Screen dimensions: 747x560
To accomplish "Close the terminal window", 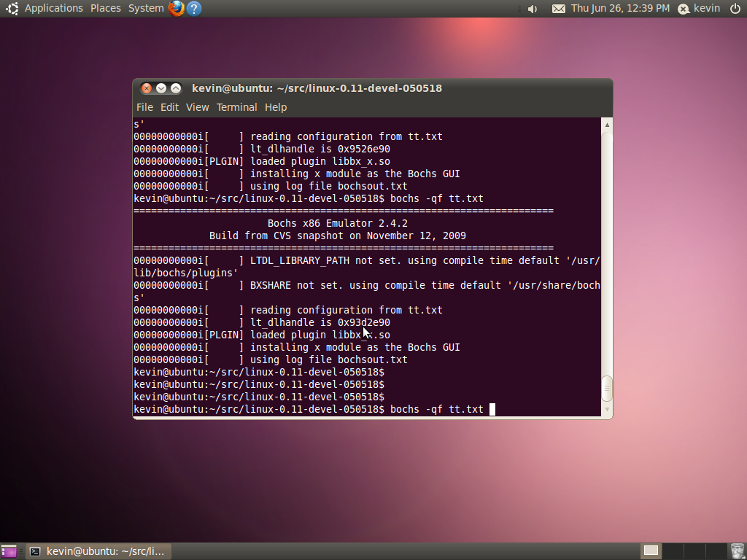I will 147,88.
